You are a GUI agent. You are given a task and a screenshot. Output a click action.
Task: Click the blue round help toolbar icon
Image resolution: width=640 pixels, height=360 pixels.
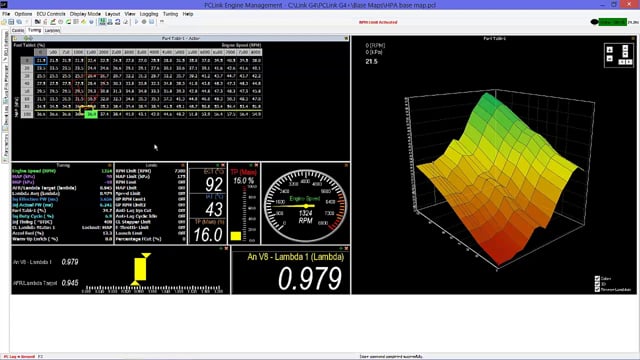pyautogui.click(x=91, y=22)
